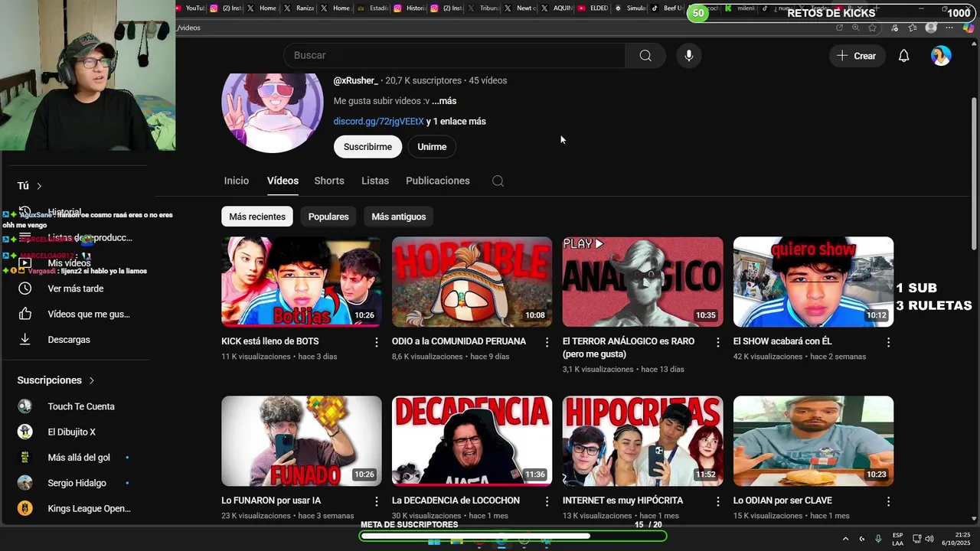Screen dimensions: 980x551
Task: Open options menu for 'El TERROR ANÁLOGICO es RARO'
Action: click(x=717, y=342)
